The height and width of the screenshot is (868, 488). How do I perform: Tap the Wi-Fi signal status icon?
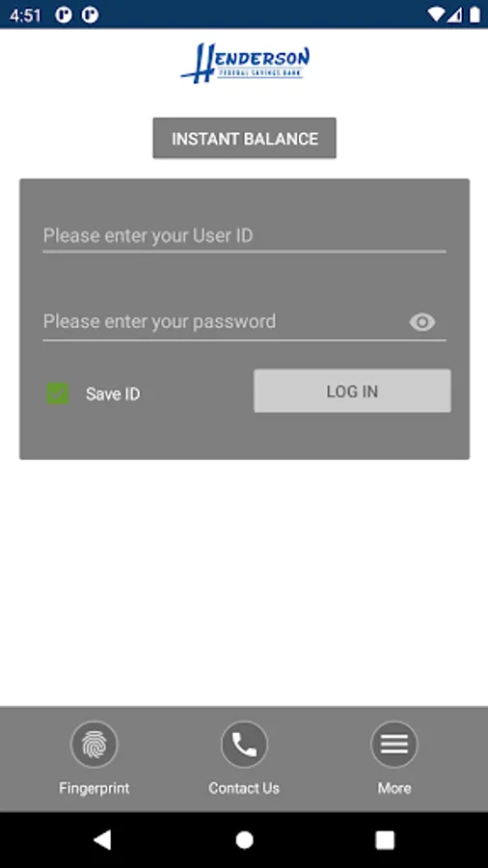[436, 14]
